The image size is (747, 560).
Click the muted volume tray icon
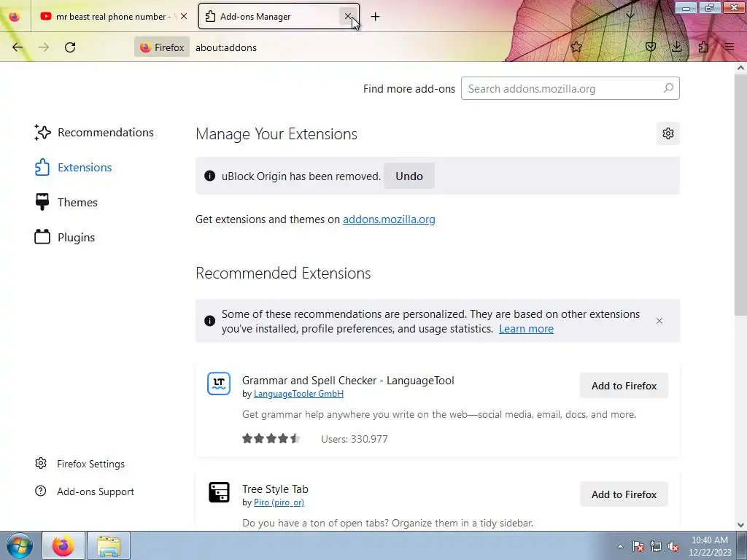(673, 546)
